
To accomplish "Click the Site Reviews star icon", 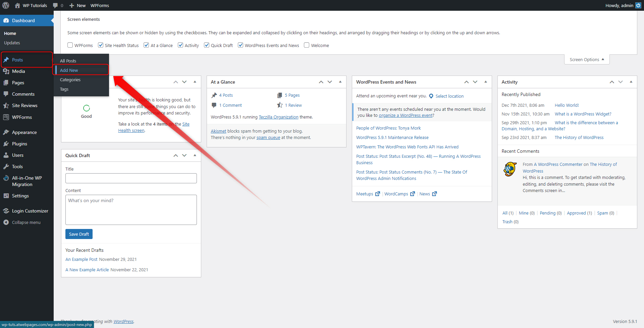I will click(6, 105).
